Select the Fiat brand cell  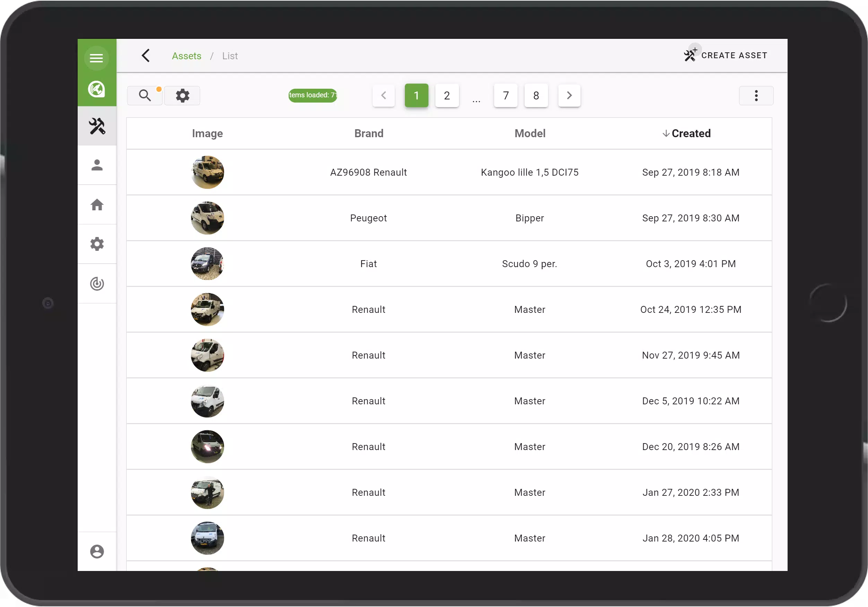pos(368,264)
